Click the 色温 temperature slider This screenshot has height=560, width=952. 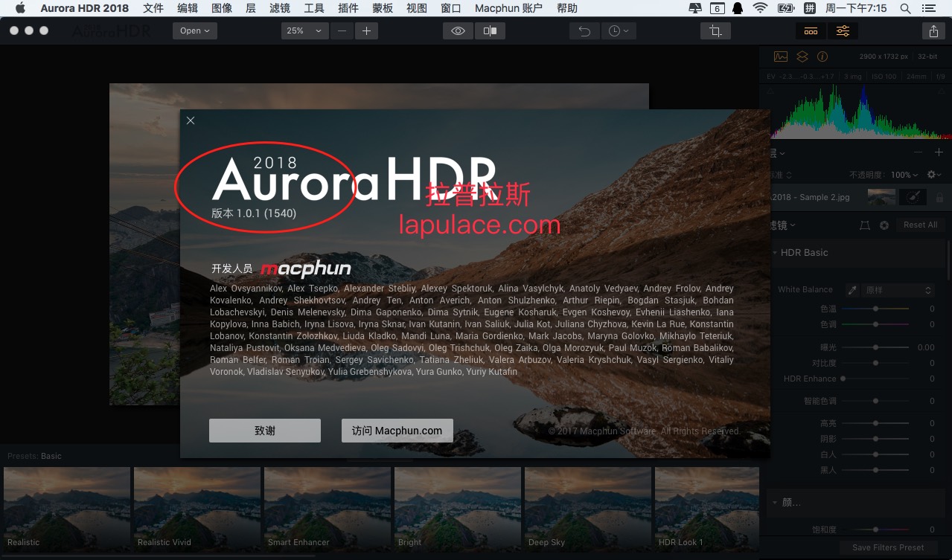pos(876,309)
